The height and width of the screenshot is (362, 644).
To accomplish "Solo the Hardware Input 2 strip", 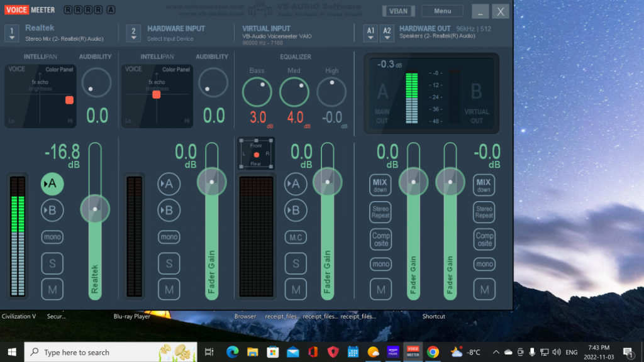I will [169, 263].
